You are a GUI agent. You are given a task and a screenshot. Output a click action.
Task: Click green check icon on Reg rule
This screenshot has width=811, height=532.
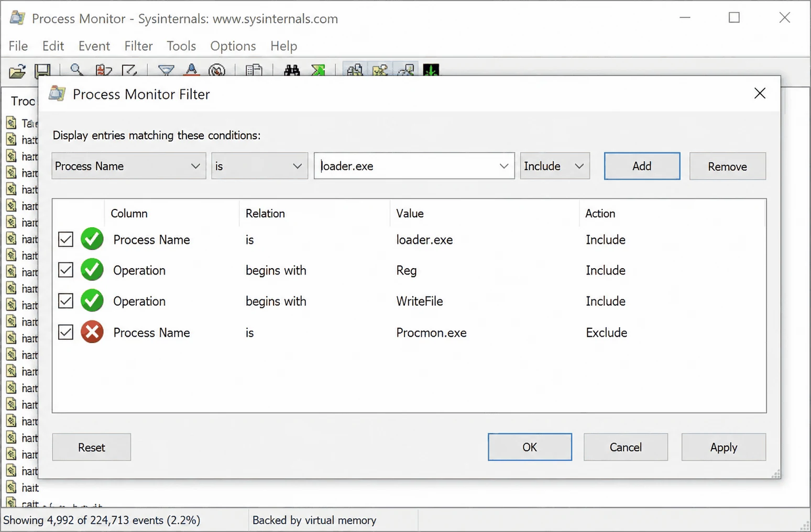[92, 270]
